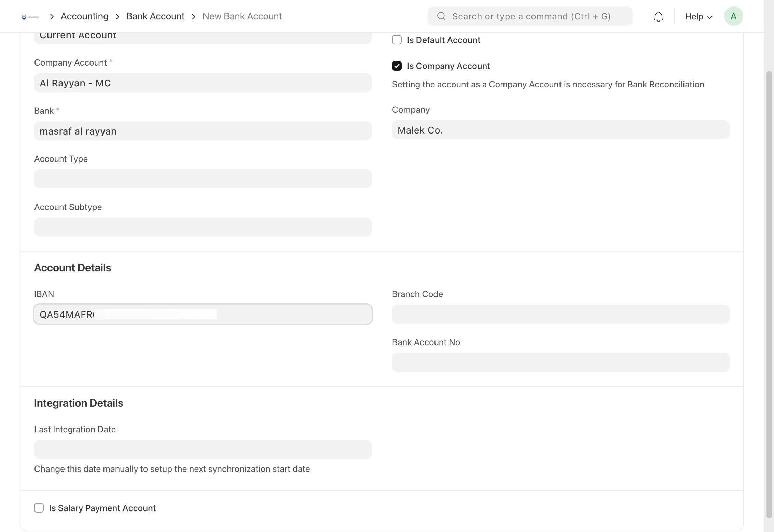Select the Company field Malek Co.
774x532 pixels.
(561, 130)
